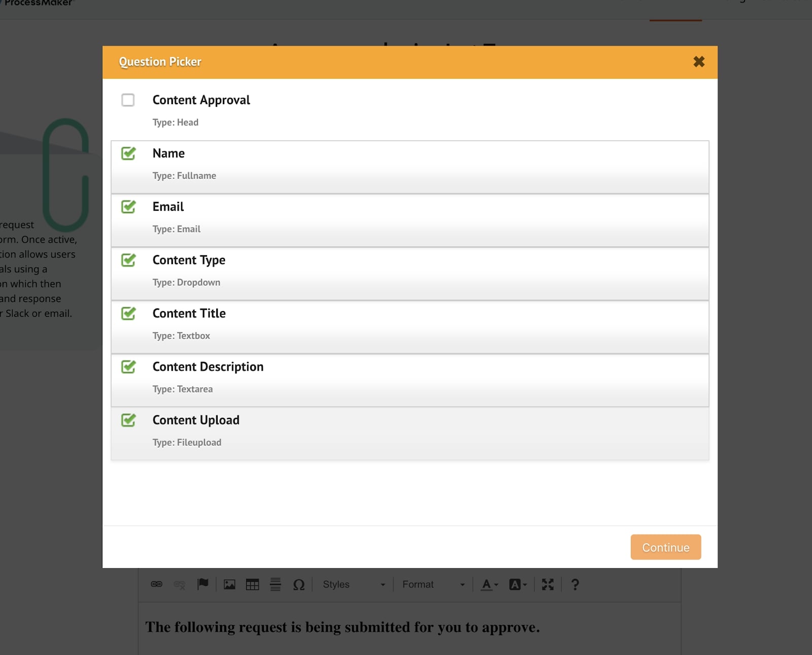Click the special character omega icon
The height and width of the screenshot is (655, 812).
(299, 584)
